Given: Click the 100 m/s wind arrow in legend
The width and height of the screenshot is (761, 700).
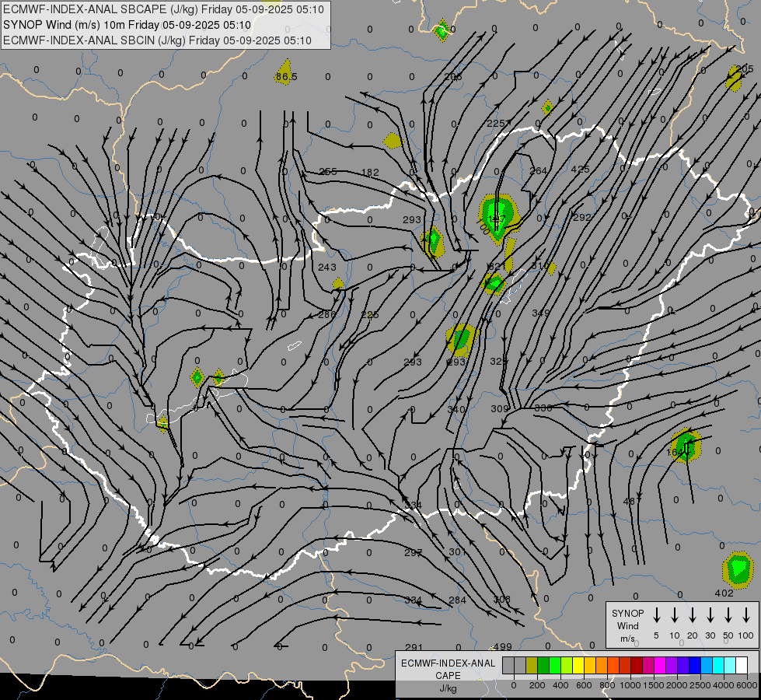Looking at the screenshot, I should 746,614.
